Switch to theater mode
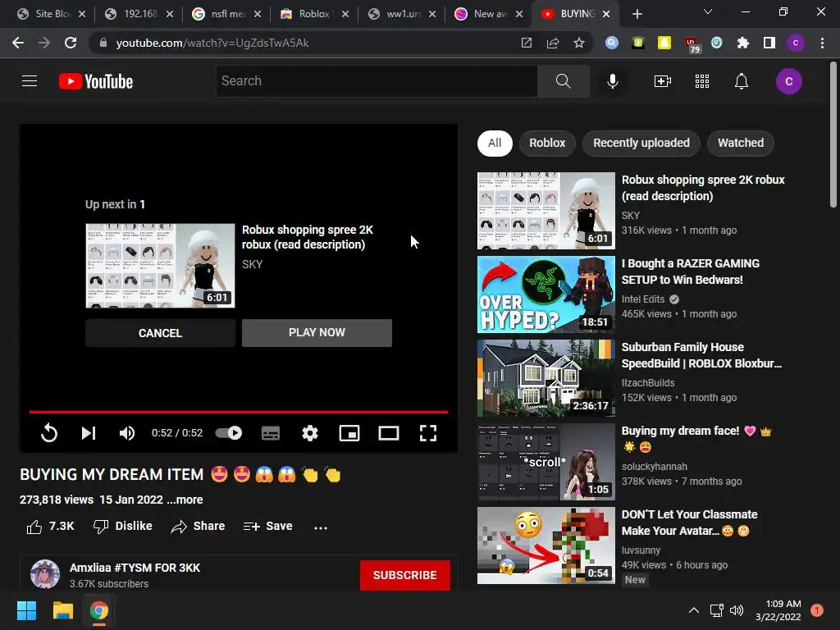This screenshot has width=840, height=630. [x=389, y=433]
